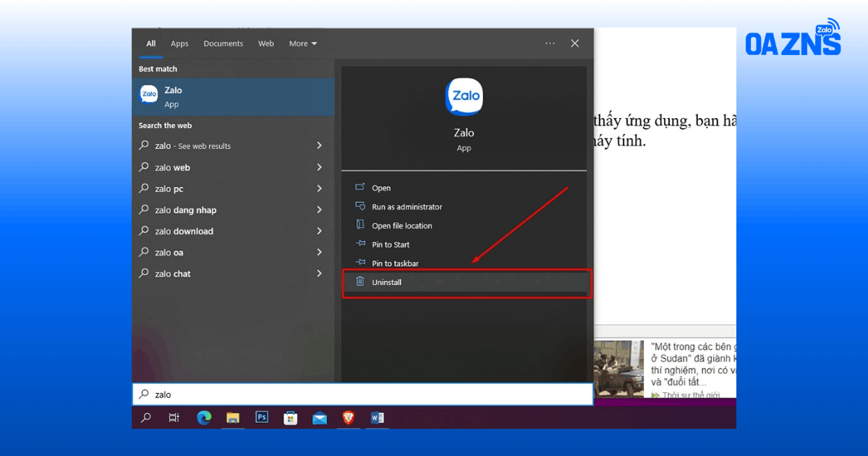Choose Open from Zalo actions
Viewport: 868px width, 456px height.
[464, 187]
